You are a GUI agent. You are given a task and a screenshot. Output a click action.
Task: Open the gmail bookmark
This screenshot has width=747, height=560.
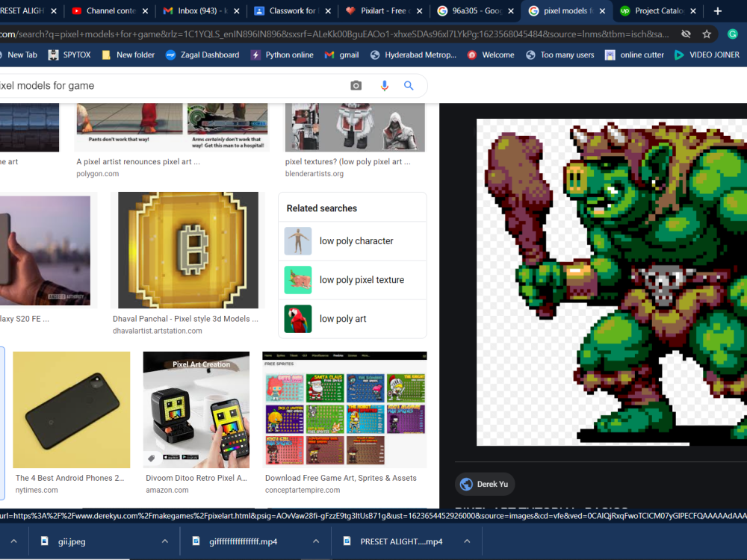[341, 55]
